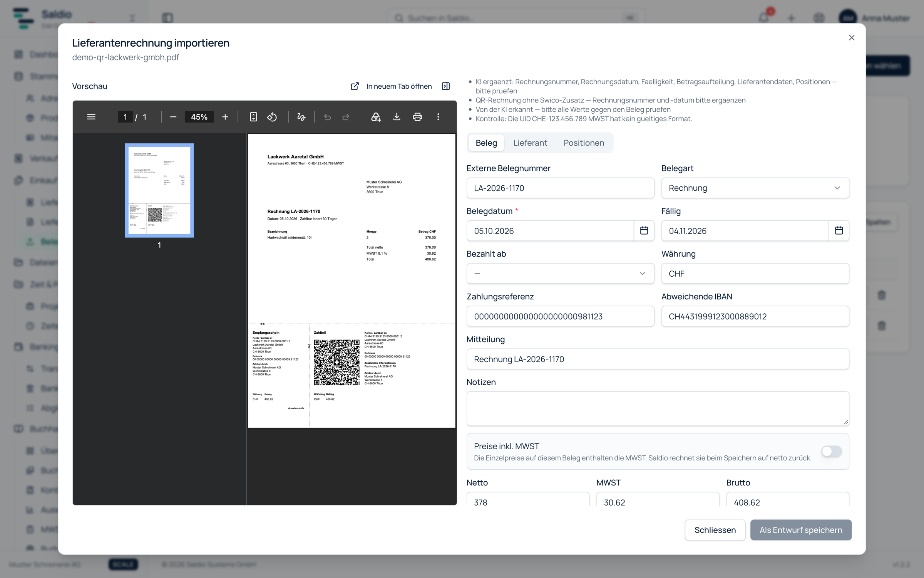Download the PDF file

click(397, 117)
